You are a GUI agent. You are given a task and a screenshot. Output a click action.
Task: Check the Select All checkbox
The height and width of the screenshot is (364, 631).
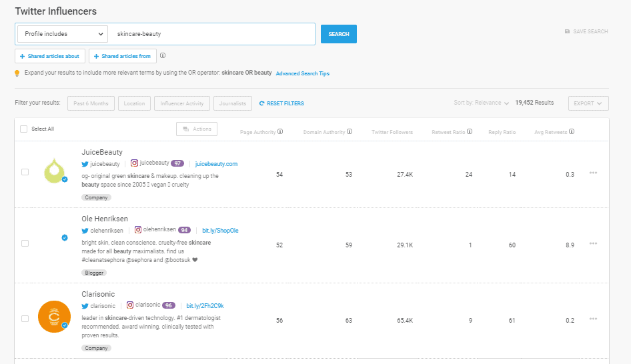24,129
